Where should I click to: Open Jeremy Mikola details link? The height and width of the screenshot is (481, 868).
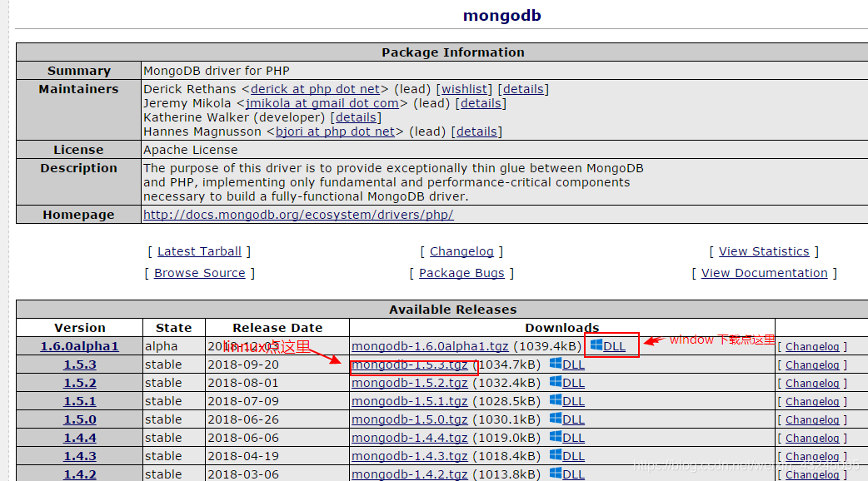481,103
